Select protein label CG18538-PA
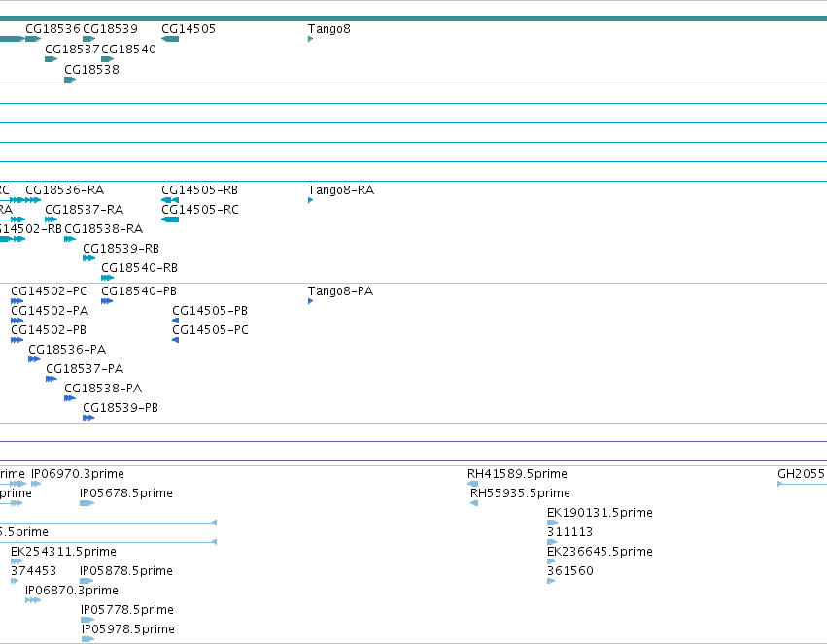Viewport: 827px width, 644px height. pos(103,389)
